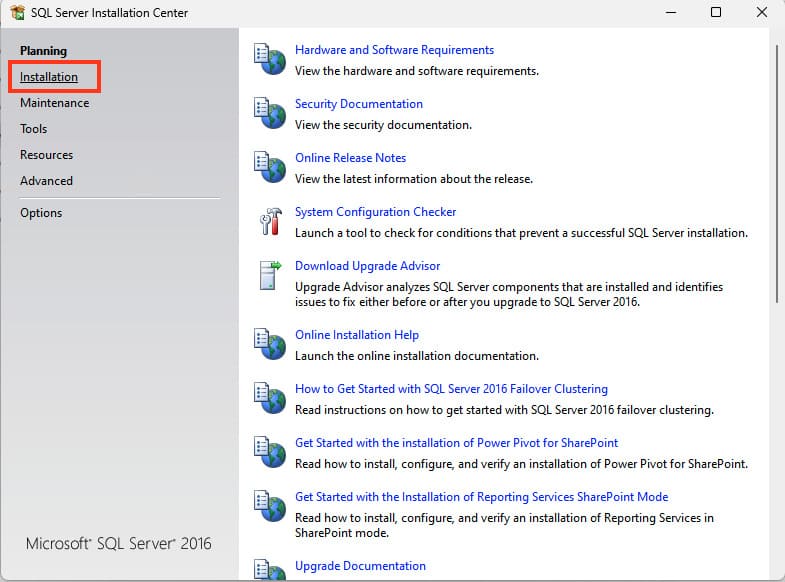Click the Download Upgrade Advisor server icon

pos(268,275)
